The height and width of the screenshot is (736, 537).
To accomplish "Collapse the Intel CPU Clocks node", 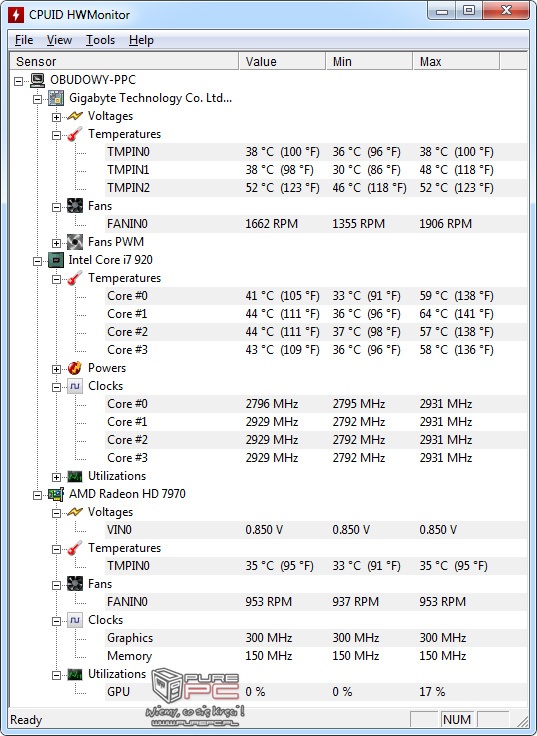I will pyautogui.click(x=56, y=387).
